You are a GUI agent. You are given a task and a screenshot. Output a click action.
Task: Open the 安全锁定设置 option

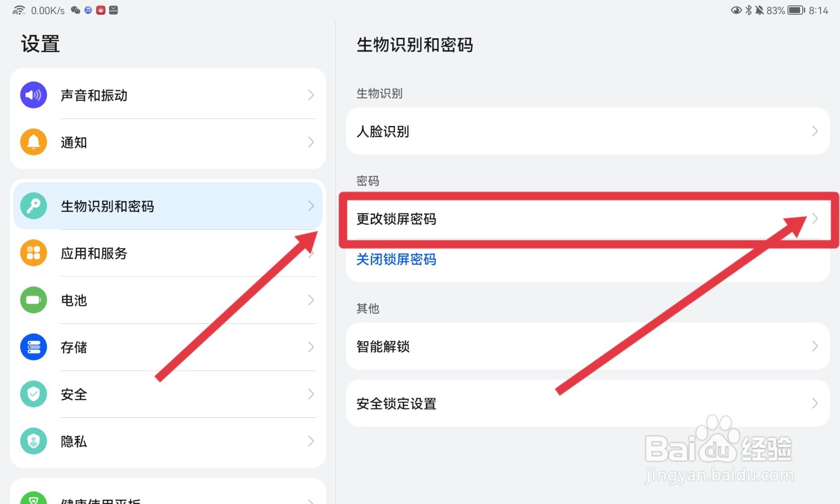pos(588,403)
